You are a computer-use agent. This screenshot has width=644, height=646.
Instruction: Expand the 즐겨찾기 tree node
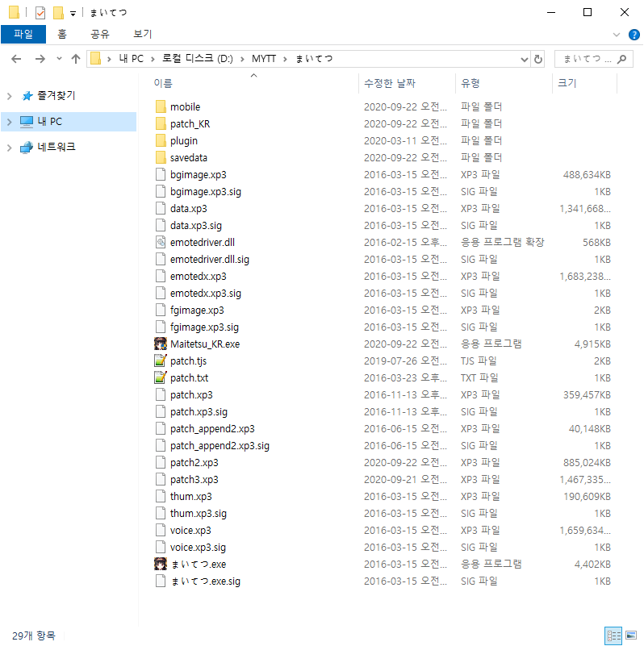click(x=10, y=96)
